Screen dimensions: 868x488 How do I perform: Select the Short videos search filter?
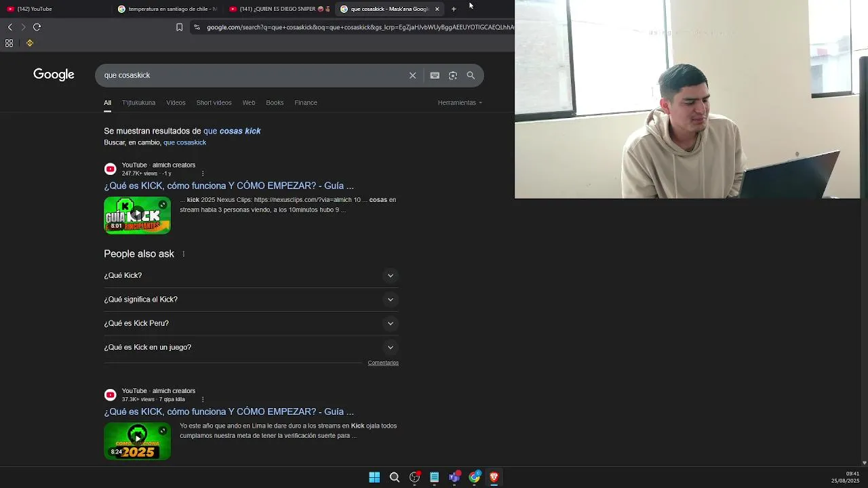[x=214, y=103]
